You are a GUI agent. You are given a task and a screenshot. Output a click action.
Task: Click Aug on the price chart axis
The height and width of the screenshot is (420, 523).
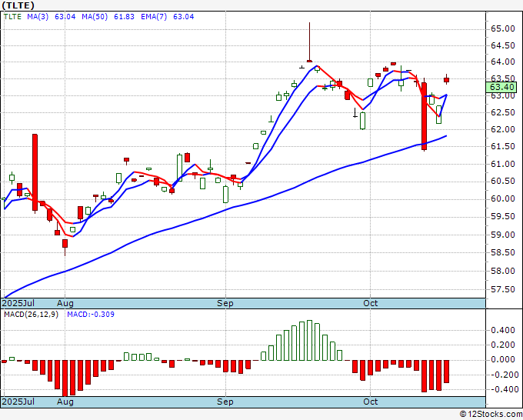[x=65, y=303]
